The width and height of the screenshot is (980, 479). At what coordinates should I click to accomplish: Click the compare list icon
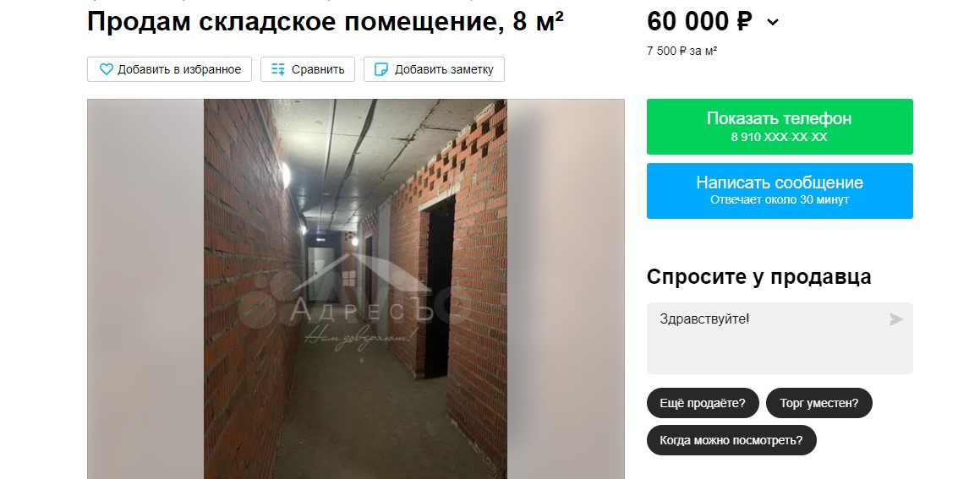[x=278, y=69]
